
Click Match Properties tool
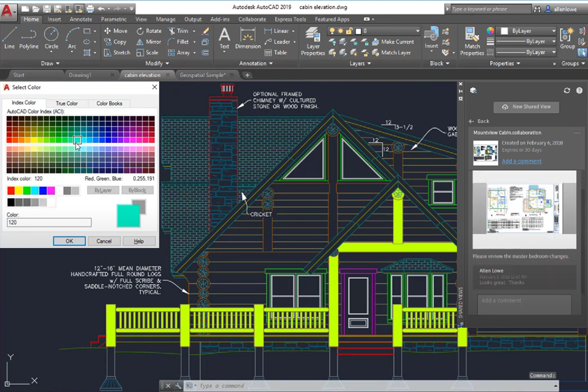472,41
